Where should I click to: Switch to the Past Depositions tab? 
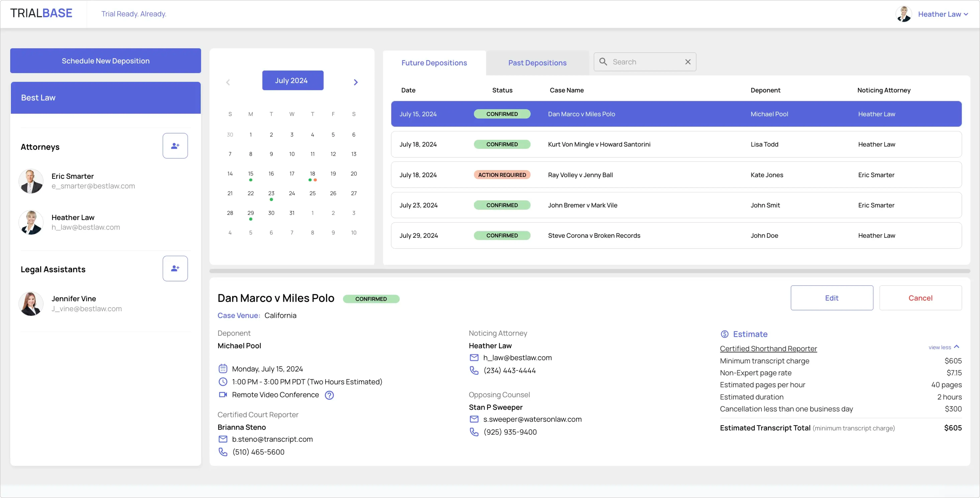[x=537, y=63]
